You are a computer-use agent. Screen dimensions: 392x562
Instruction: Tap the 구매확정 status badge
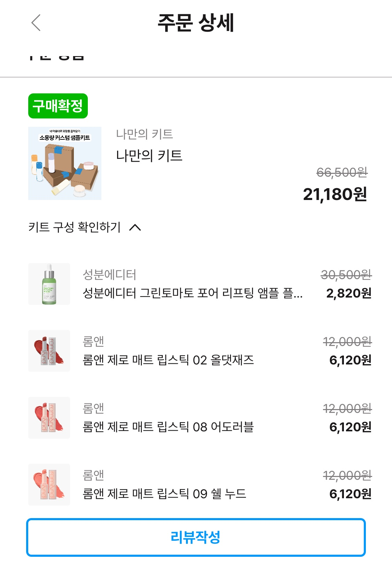tap(58, 106)
